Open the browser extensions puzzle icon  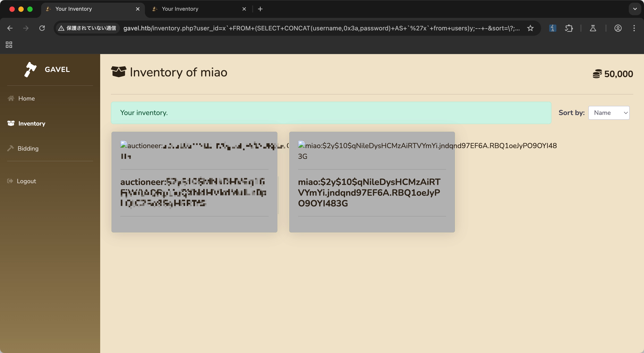(x=569, y=28)
